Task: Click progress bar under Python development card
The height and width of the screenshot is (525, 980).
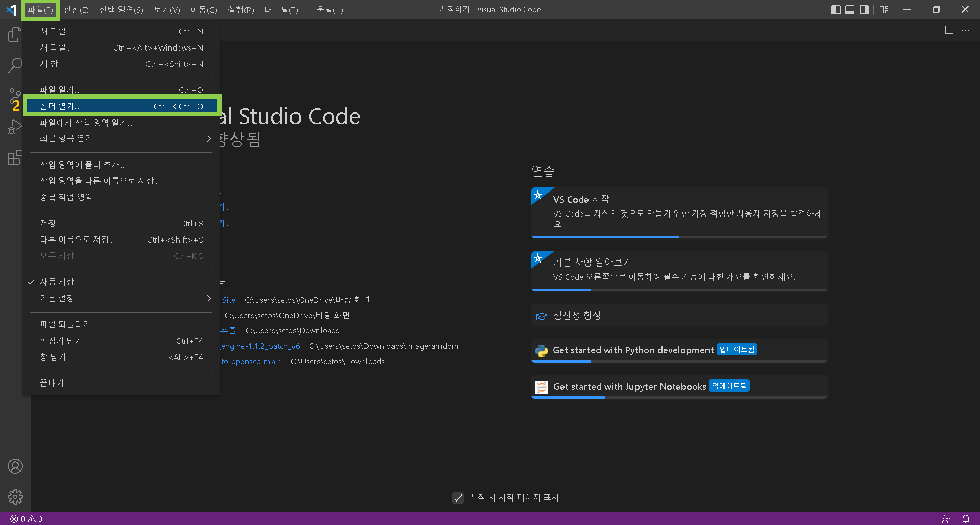Action: [679, 361]
